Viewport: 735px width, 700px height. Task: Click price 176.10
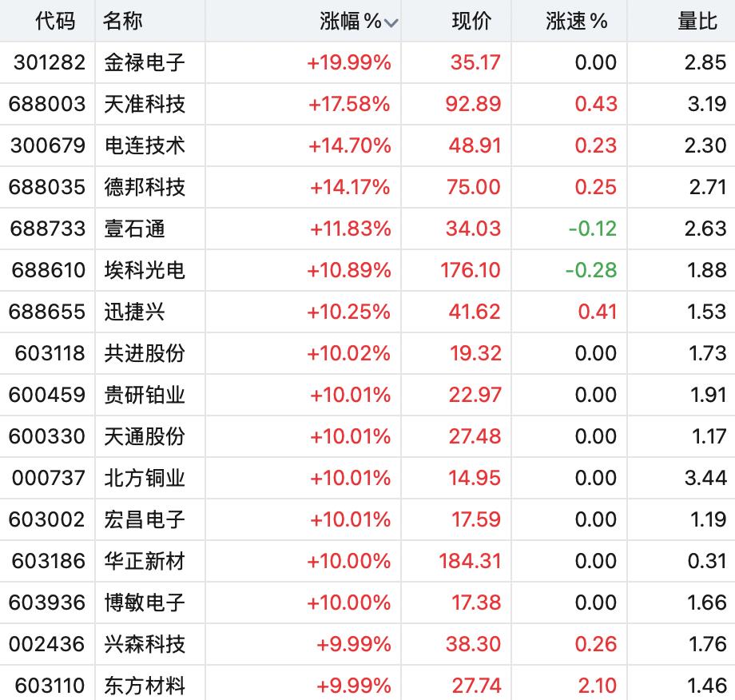coord(471,270)
